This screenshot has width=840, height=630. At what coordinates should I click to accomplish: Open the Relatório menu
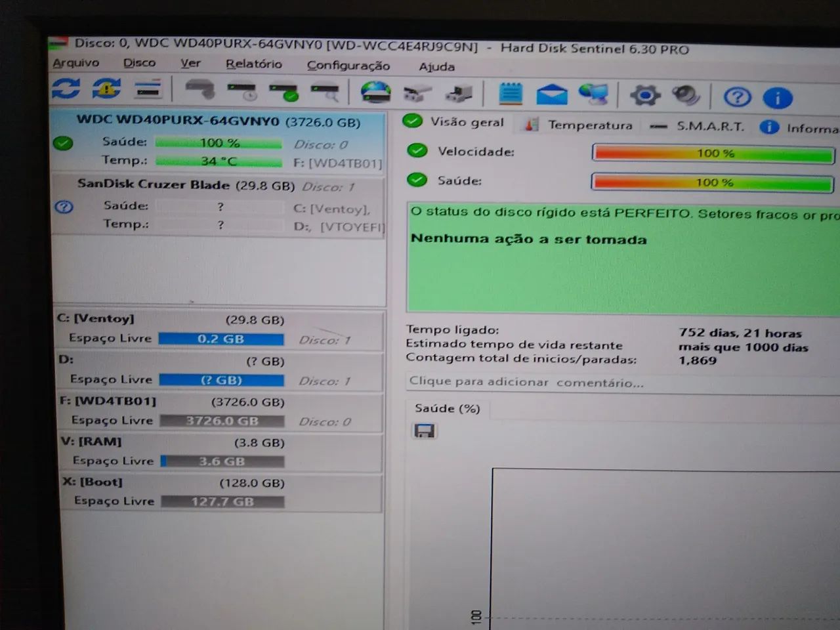(254, 64)
